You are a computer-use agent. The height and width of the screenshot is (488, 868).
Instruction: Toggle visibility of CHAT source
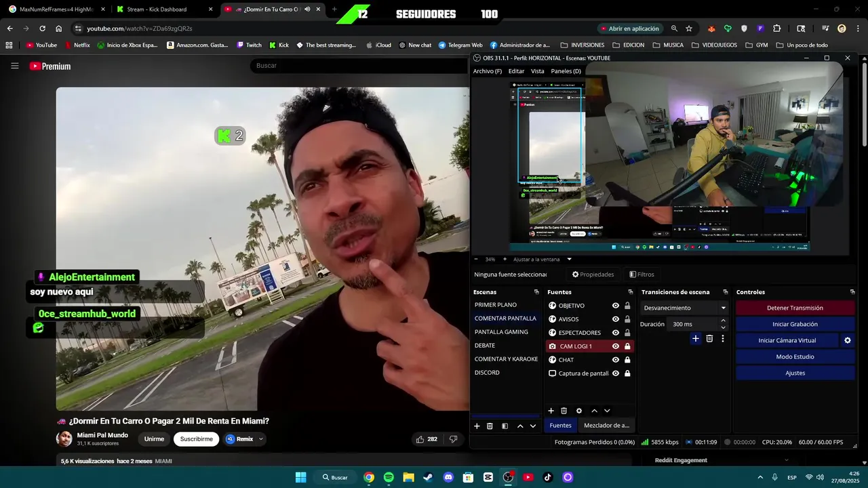pos(616,360)
